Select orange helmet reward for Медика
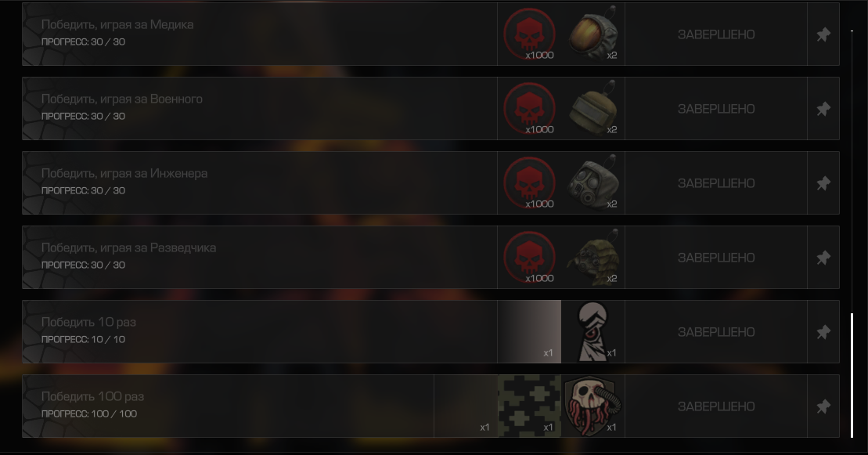Image resolution: width=868 pixels, height=455 pixels. (592, 34)
